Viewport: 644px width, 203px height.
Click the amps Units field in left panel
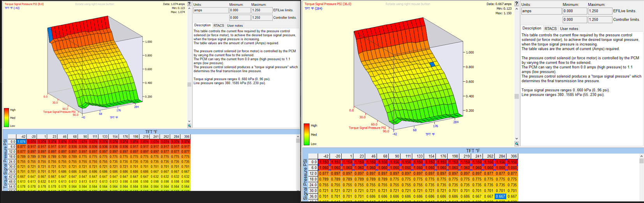pos(210,10)
